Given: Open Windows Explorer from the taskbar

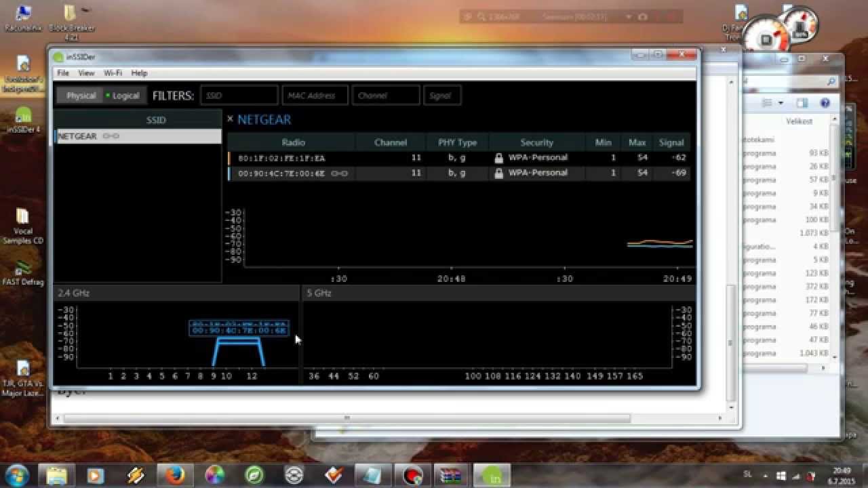Looking at the screenshot, I should (55, 475).
